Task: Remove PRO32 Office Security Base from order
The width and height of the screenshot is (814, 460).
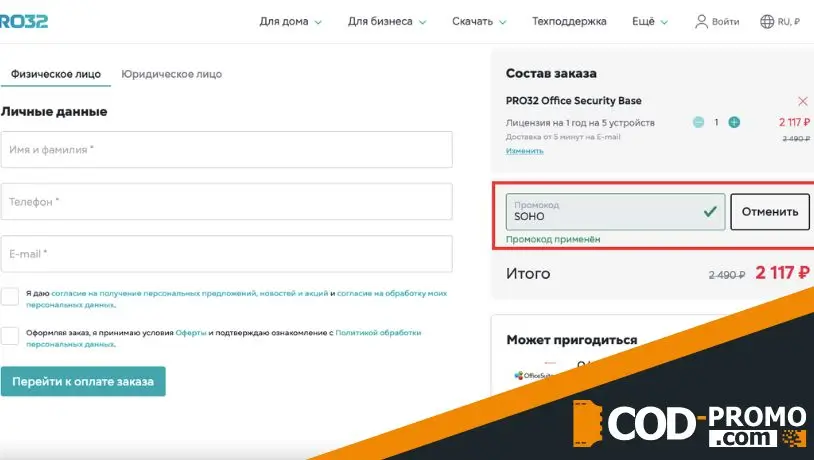Action: [x=803, y=101]
